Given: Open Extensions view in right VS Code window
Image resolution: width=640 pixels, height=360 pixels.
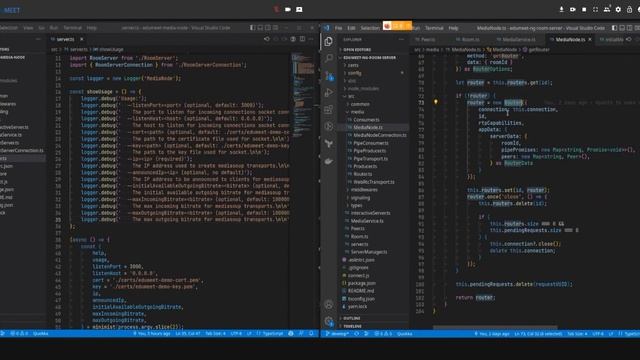Looking at the screenshot, I should pyautogui.click(x=329, y=109).
